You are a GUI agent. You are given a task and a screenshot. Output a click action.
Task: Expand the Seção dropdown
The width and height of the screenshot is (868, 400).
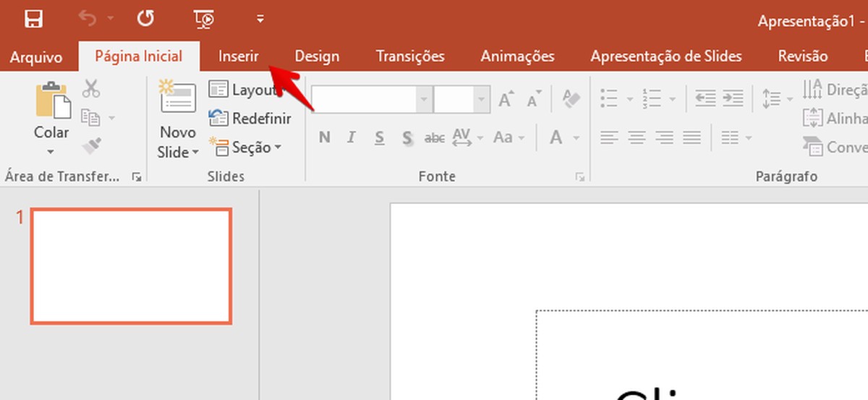pos(278,148)
